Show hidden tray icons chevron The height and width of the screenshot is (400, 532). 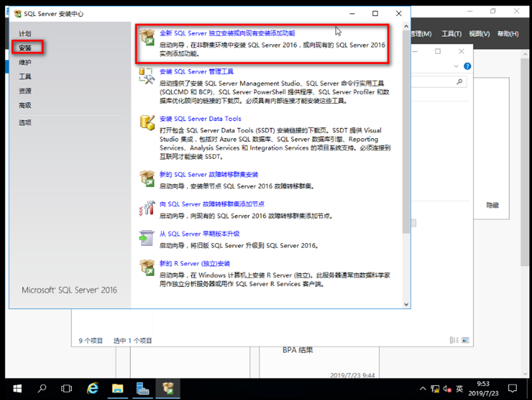point(423,388)
